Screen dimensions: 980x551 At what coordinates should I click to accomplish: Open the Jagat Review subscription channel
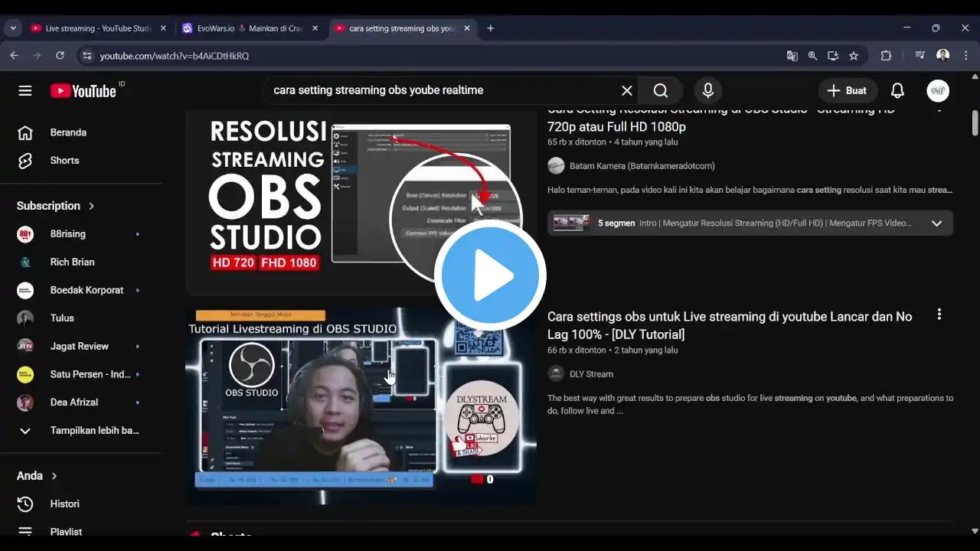(x=81, y=346)
